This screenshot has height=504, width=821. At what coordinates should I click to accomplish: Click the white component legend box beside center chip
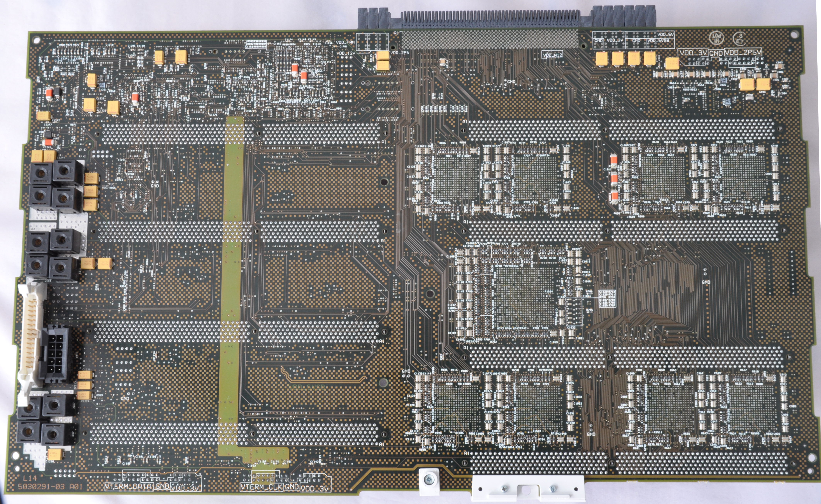tap(607, 299)
